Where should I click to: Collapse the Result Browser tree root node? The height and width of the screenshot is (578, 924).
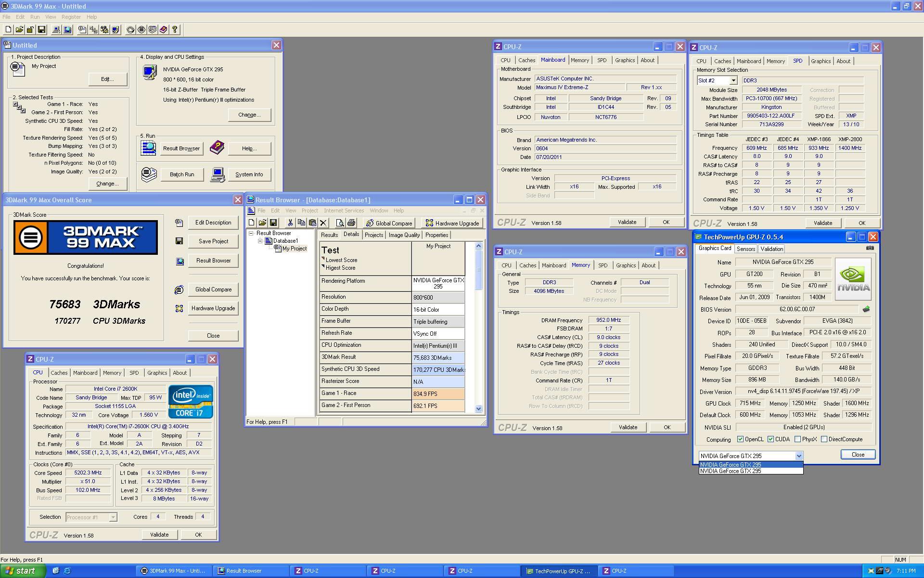pyautogui.click(x=251, y=233)
